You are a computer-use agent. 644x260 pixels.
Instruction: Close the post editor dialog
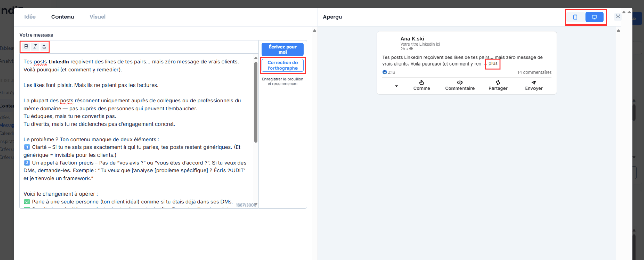pyautogui.click(x=618, y=17)
